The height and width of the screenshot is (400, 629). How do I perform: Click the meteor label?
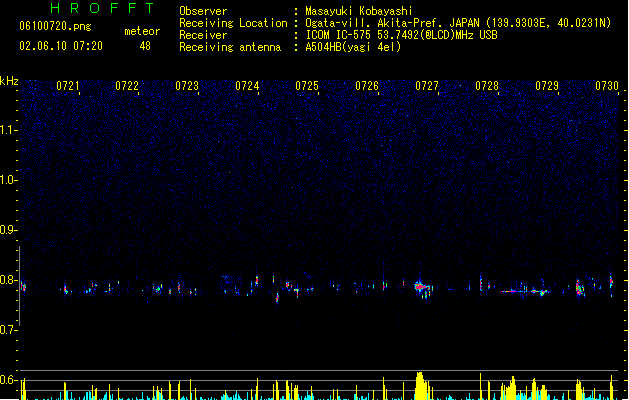click(142, 31)
